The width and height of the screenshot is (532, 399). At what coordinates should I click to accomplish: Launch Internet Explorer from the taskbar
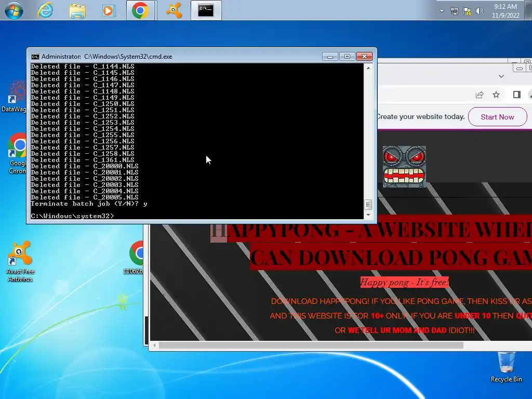[45, 10]
